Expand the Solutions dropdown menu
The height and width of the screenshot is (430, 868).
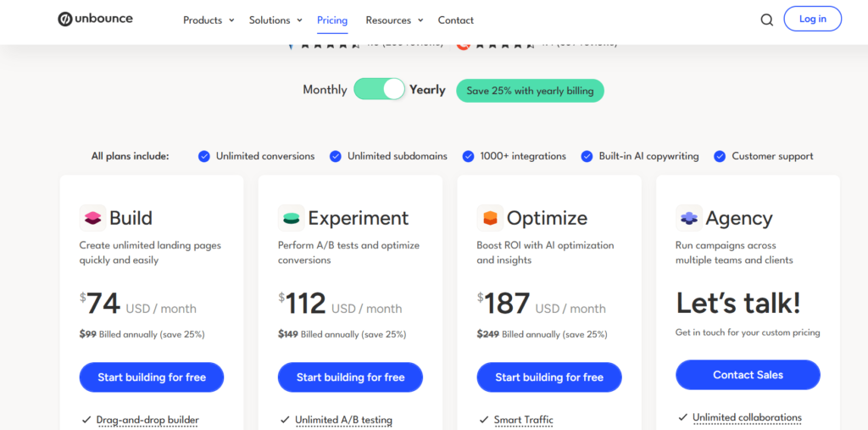point(275,20)
